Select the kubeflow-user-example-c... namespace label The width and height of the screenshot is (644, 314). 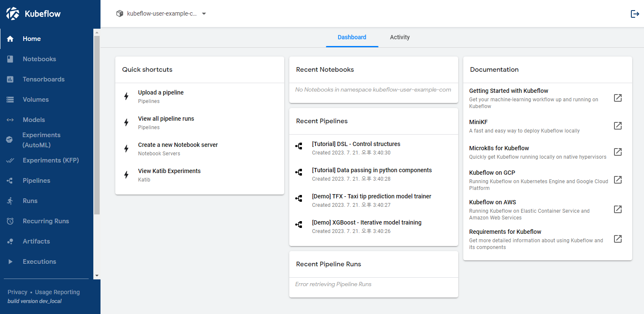(162, 14)
